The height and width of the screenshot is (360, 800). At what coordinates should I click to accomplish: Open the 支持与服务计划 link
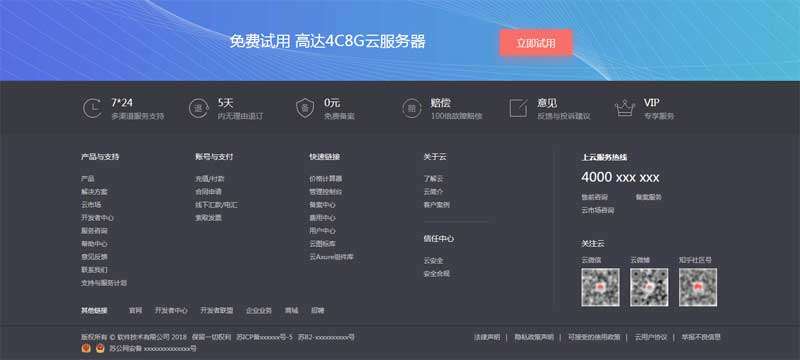click(104, 283)
